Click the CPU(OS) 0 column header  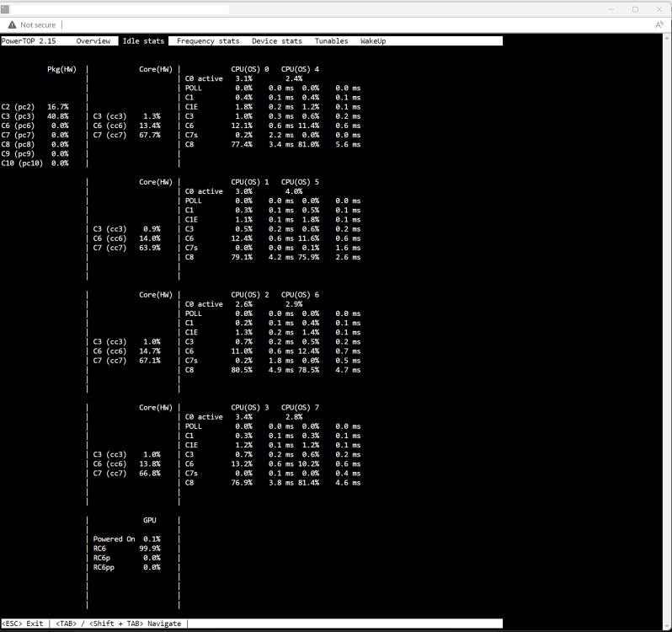[x=250, y=69]
